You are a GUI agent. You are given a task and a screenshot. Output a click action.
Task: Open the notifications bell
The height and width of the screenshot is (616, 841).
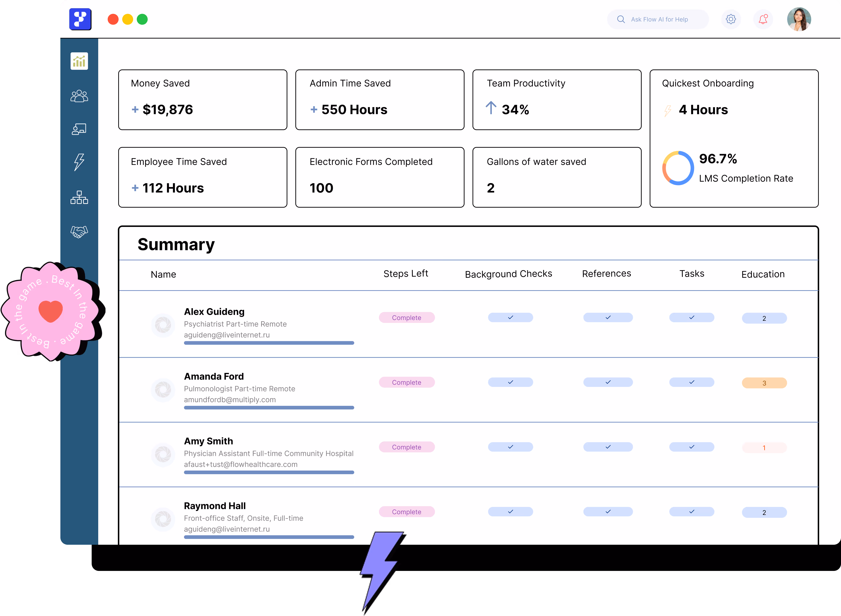tap(763, 19)
